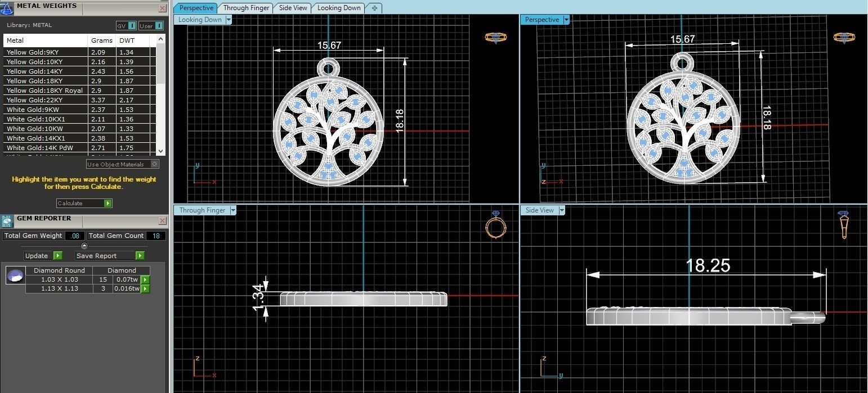Click the 18.18 dimension in Perspective viewport
Image resolution: width=868 pixels, height=393 pixels.
click(767, 118)
